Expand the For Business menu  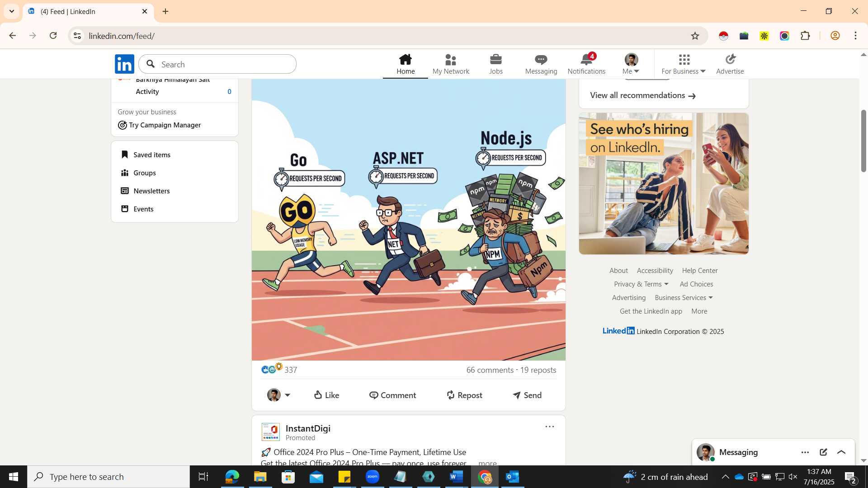[x=684, y=64]
